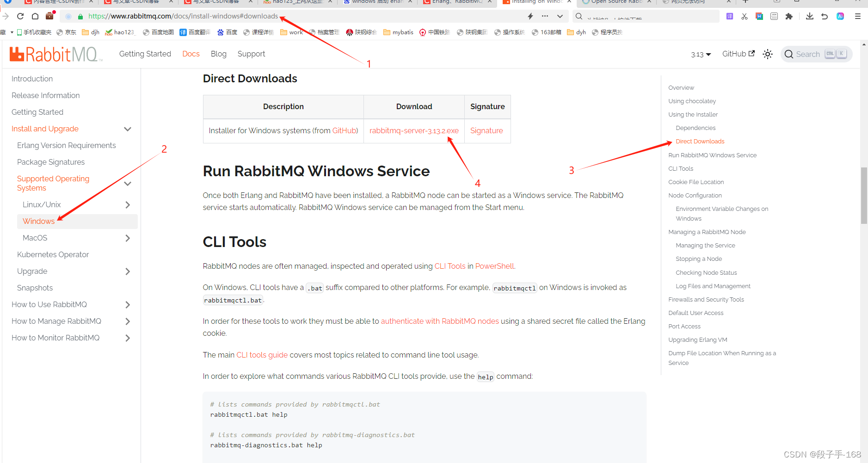Open the CLI tools guide link
The image size is (868, 463).
click(x=262, y=355)
